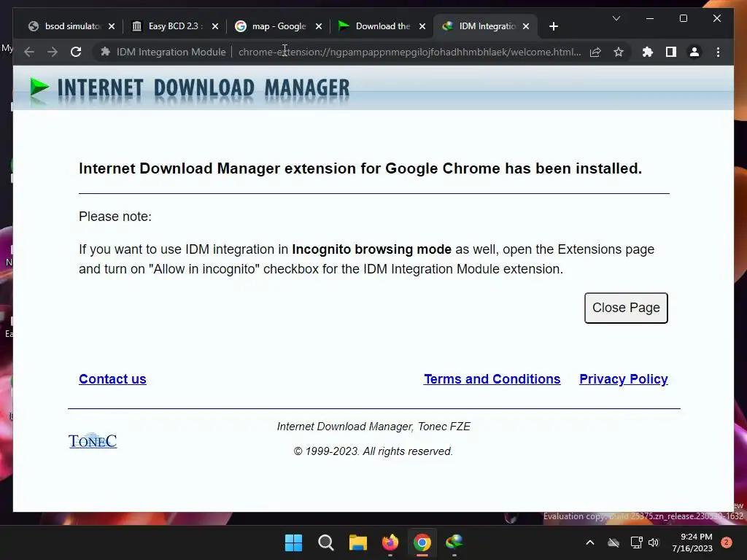Open Windows taskbar search

pyautogui.click(x=326, y=542)
